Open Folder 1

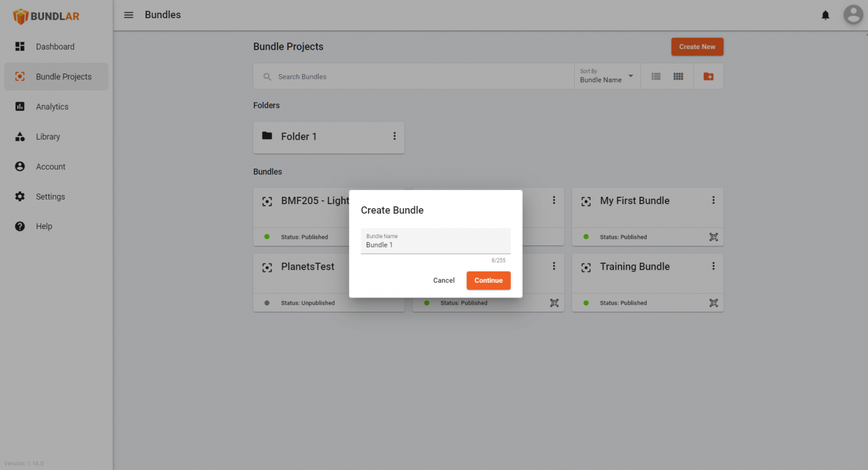click(x=329, y=137)
